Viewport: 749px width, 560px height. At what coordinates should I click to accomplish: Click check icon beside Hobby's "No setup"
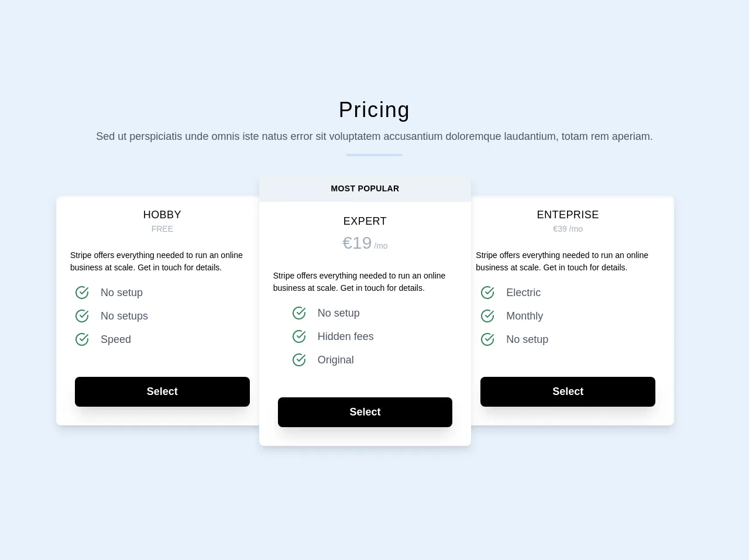[82, 293]
